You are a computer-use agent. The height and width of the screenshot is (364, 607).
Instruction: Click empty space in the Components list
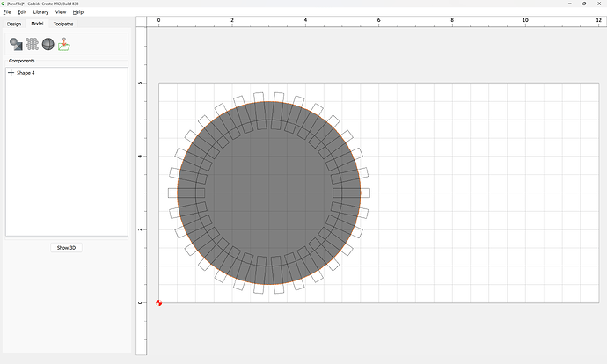click(x=66, y=158)
